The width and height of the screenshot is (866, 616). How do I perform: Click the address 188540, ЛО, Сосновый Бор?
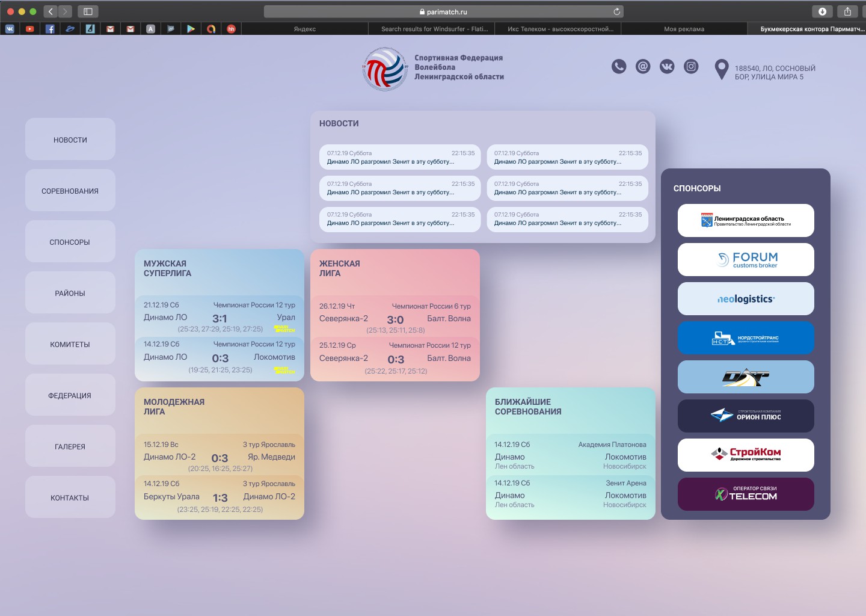pos(775,72)
